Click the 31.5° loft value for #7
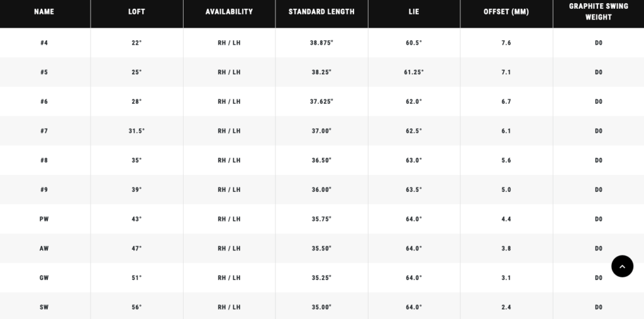The image size is (644, 319). pos(136,131)
